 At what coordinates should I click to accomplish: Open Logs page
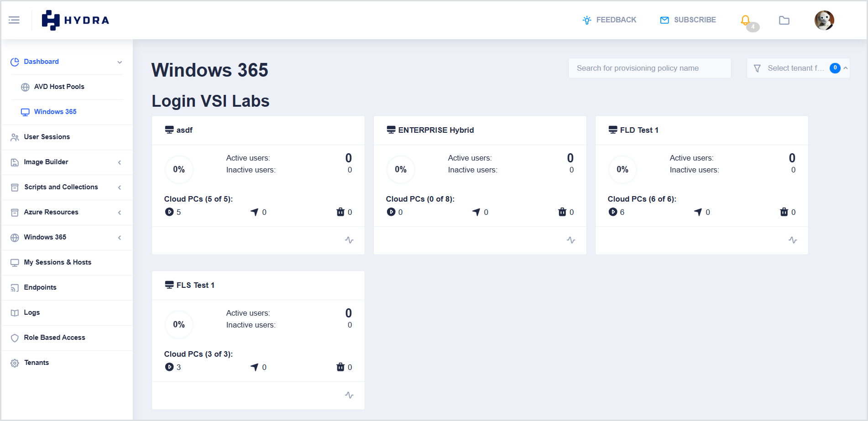pyautogui.click(x=32, y=312)
